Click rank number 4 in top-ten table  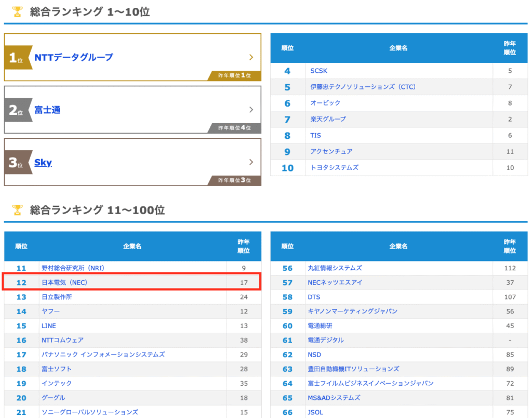tap(287, 71)
